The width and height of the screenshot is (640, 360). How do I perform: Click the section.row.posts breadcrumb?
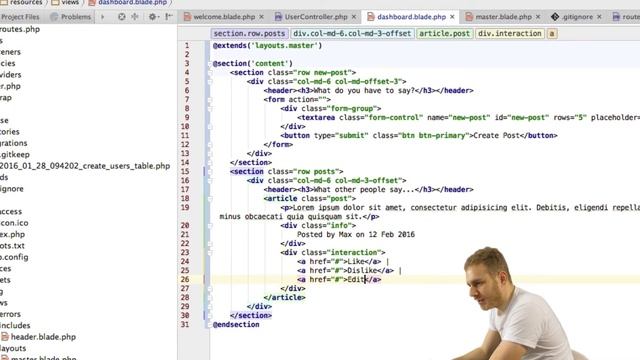click(249, 33)
